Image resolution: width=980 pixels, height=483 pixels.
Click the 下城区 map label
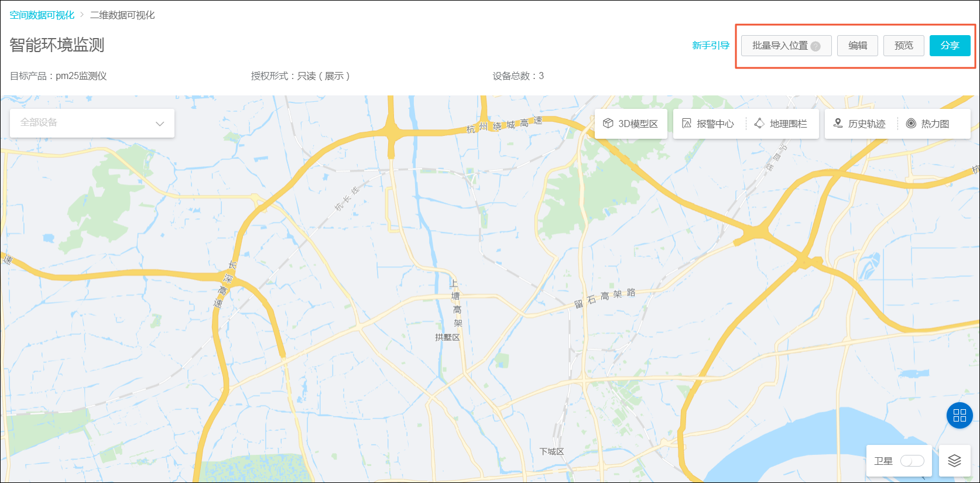[x=551, y=451]
